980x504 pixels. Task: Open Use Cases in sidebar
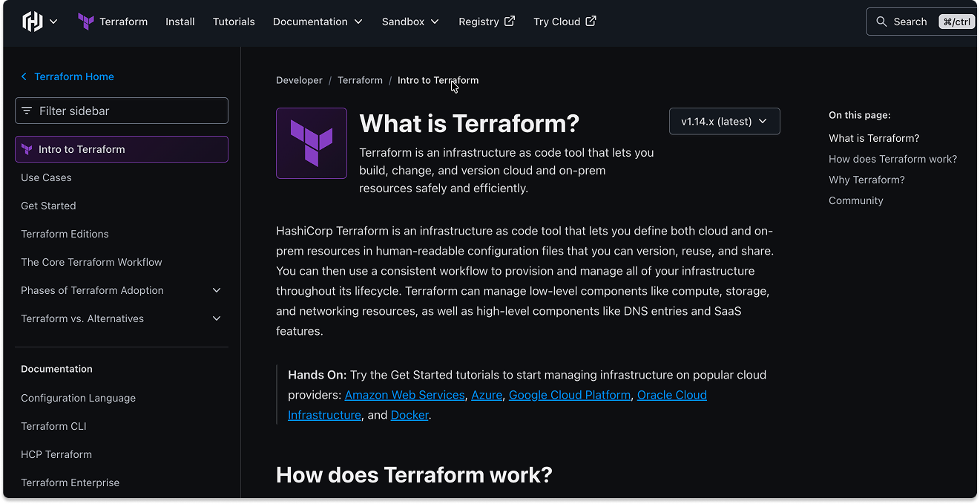point(46,177)
